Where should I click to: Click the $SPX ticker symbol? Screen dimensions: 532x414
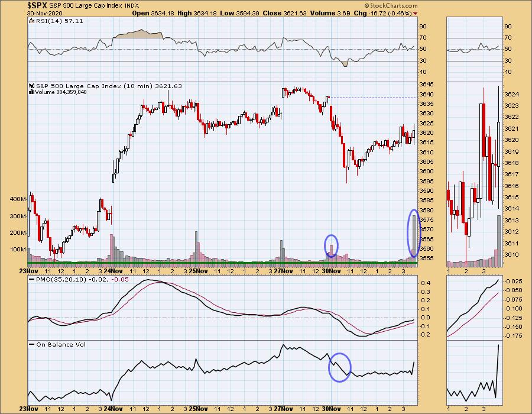click(x=37, y=5)
